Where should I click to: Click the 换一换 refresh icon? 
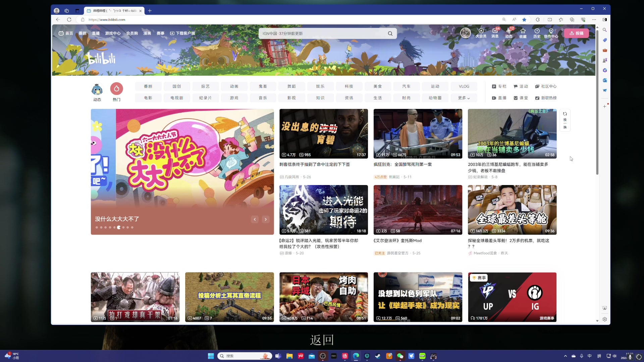click(x=565, y=120)
